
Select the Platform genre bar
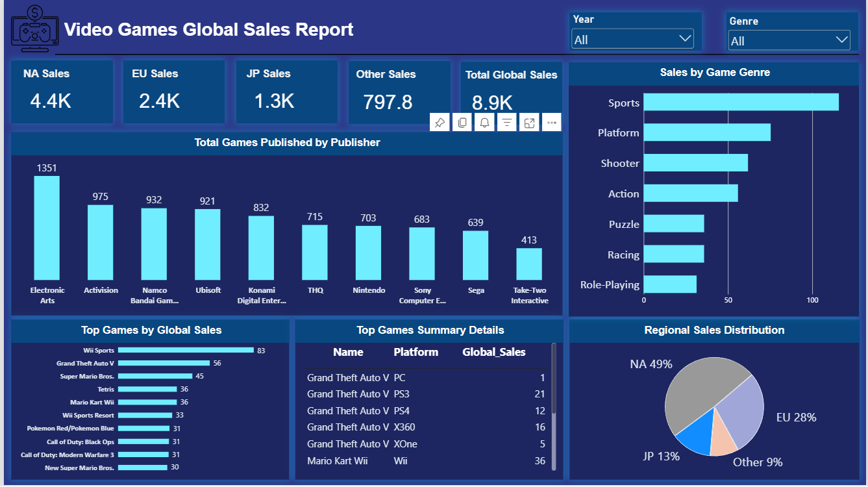pos(707,132)
